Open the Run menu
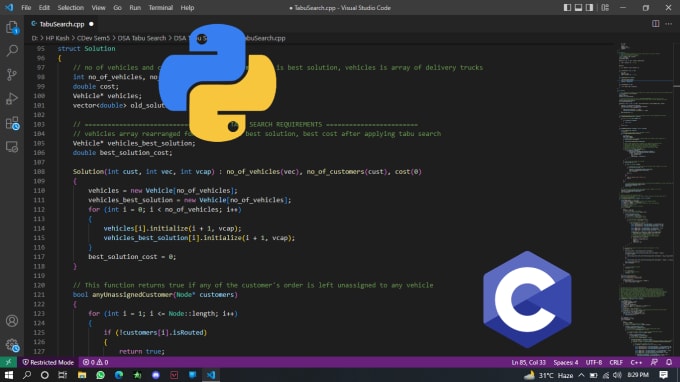This screenshot has width=680, height=382. pos(135,8)
